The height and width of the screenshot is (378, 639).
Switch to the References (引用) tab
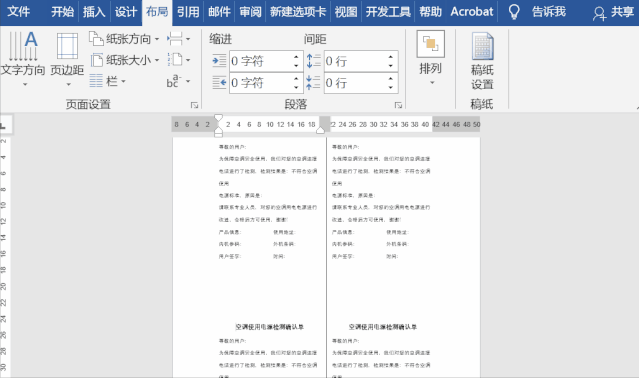click(188, 12)
